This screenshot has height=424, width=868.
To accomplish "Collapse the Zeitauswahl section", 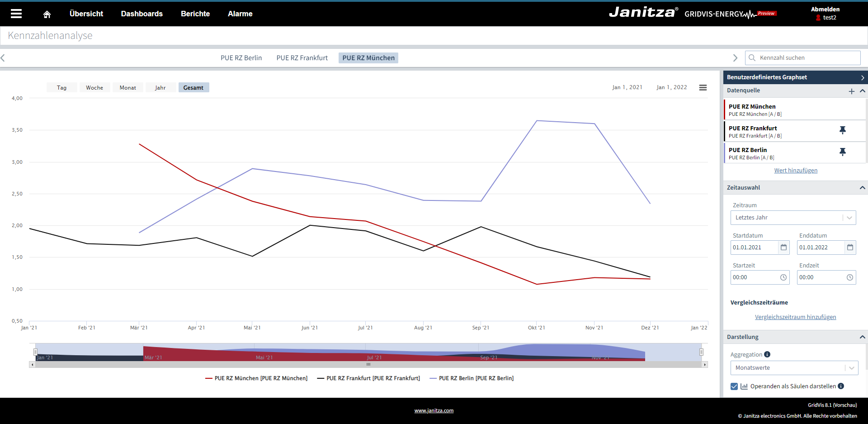I will [862, 188].
